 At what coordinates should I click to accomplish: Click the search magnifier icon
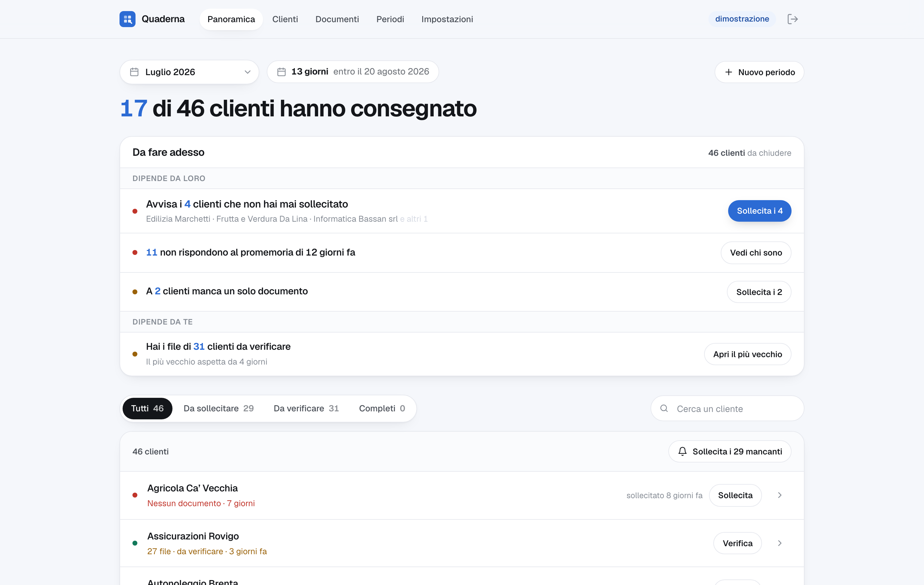(664, 408)
